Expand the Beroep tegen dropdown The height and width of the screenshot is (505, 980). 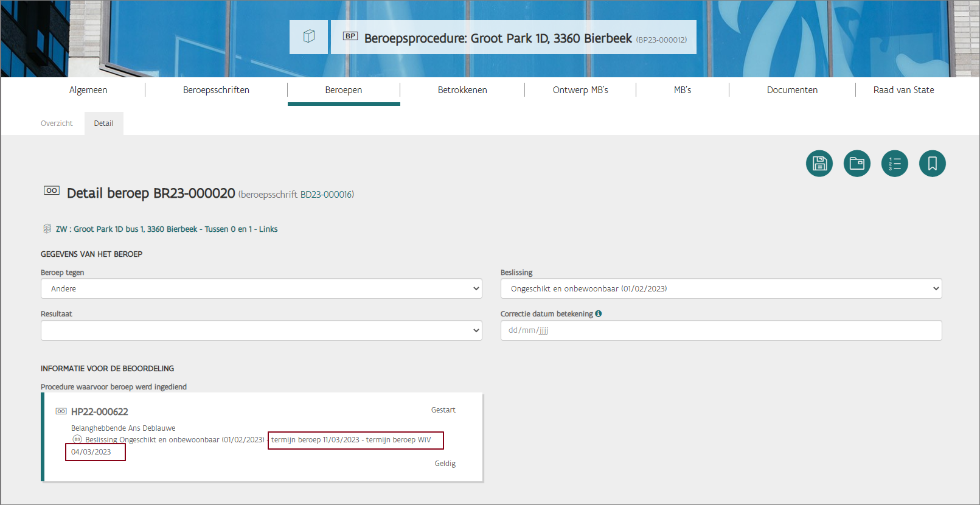point(261,288)
